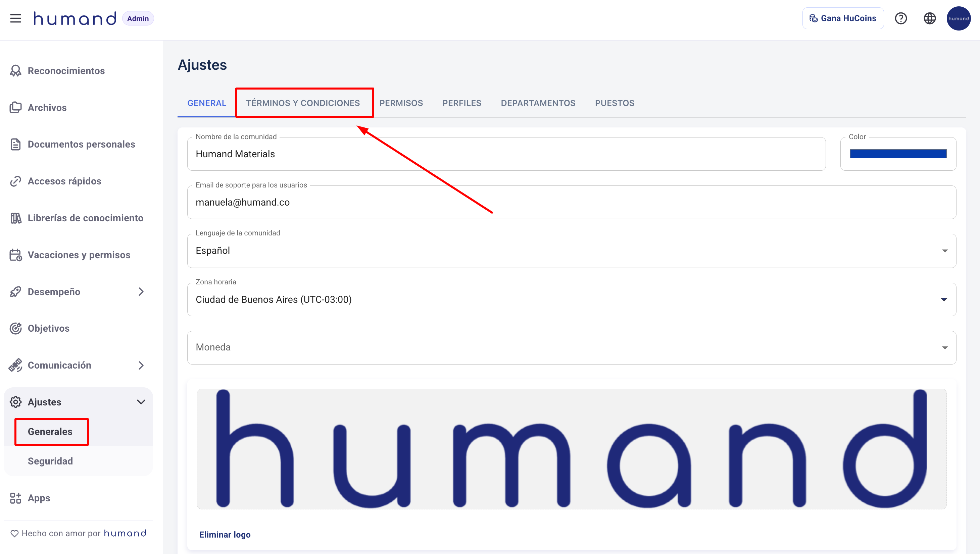
Task: Open the Moneda dropdown
Action: pos(572,348)
